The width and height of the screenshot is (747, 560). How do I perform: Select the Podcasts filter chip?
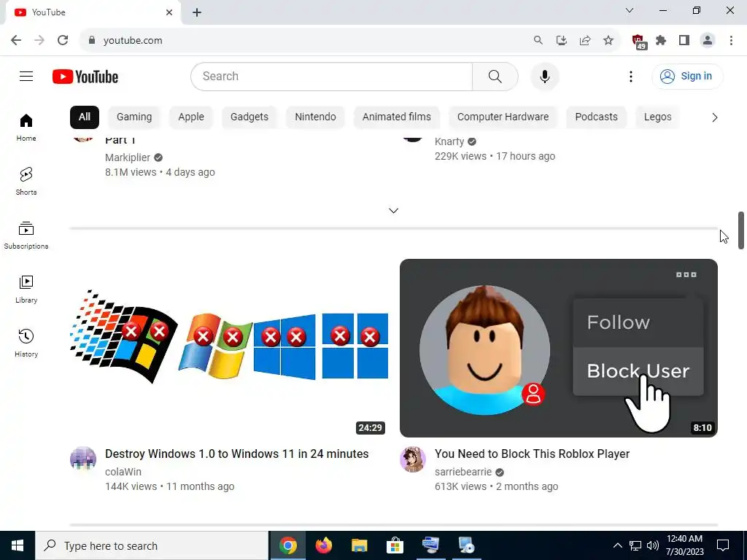(596, 117)
